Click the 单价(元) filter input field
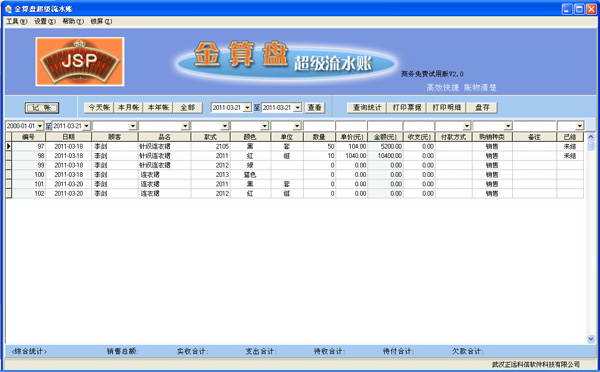Viewport: 600px width, 372px height. [351, 126]
